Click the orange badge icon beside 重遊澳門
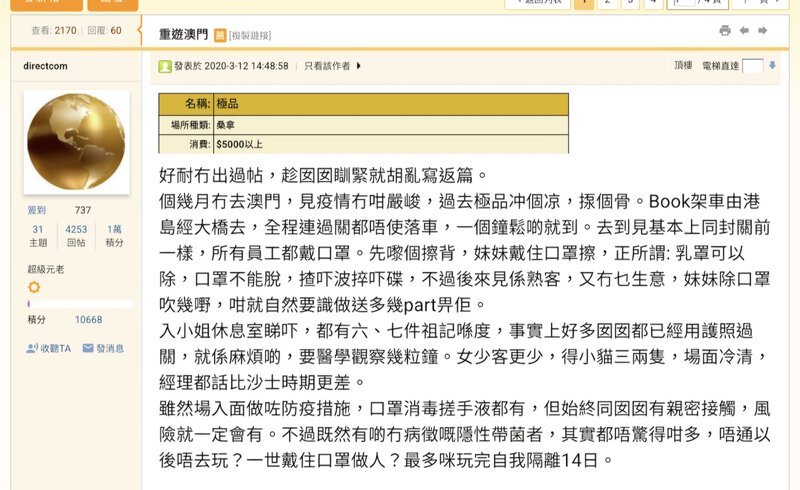The height and width of the screenshot is (490, 800). click(219, 35)
